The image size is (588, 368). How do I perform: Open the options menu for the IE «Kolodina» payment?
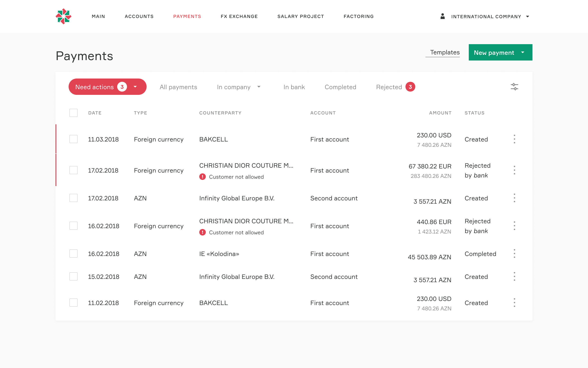514,254
